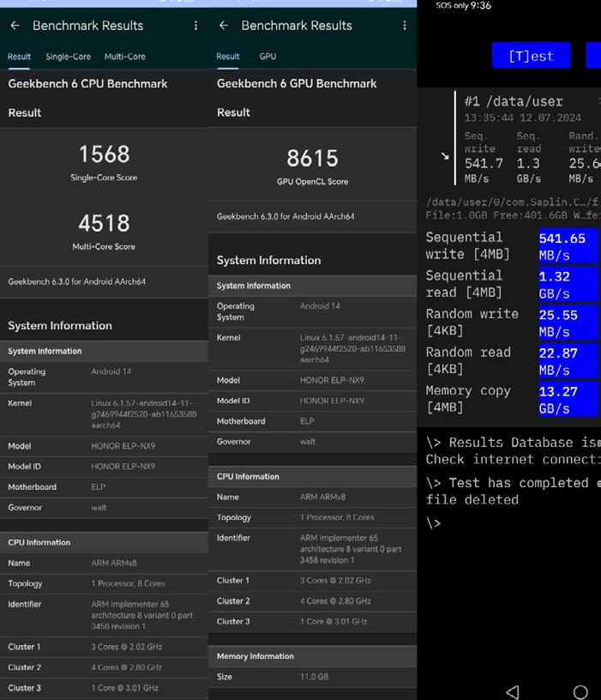Tap Model HONOR ELP-NX9 row in CPU panel

click(x=104, y=446)
